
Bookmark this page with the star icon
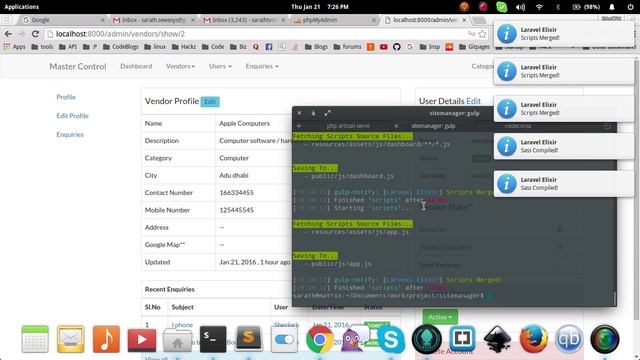[482, 34]
